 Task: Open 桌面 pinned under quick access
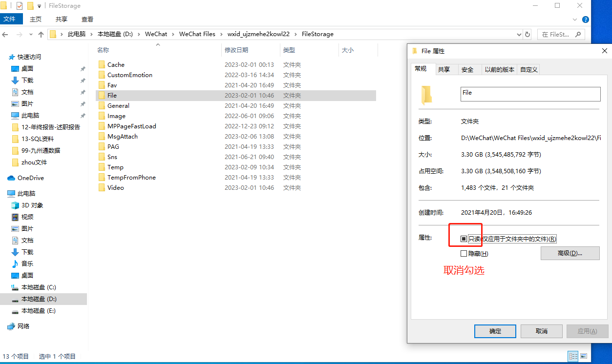(27, 69)
